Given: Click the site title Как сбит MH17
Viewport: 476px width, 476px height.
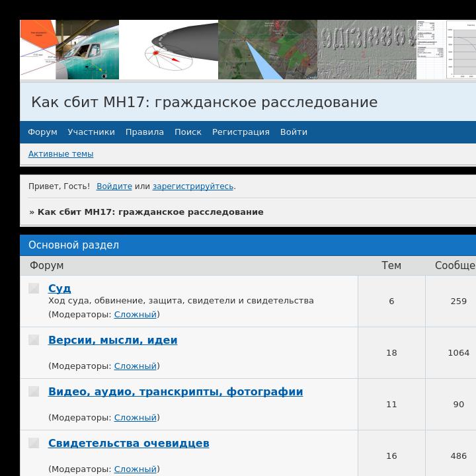Looking at the screenshot, I should pyautogui.click(x=204, y=102).
